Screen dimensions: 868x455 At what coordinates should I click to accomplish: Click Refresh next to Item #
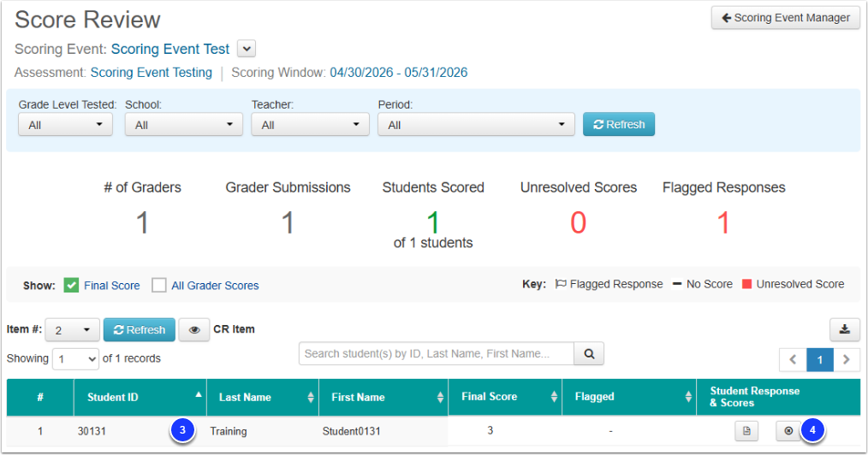[x=139, y=330]
